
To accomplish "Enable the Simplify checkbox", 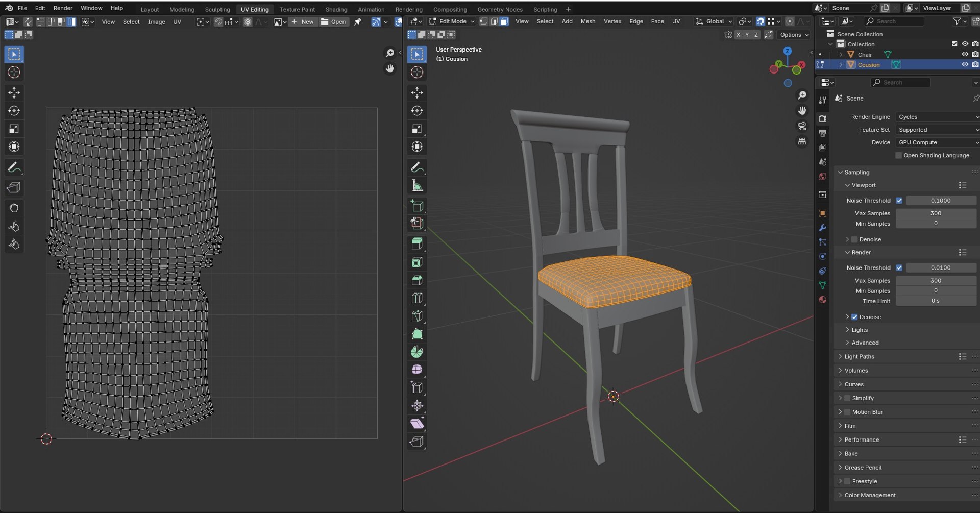I will [x=847, y=398].
